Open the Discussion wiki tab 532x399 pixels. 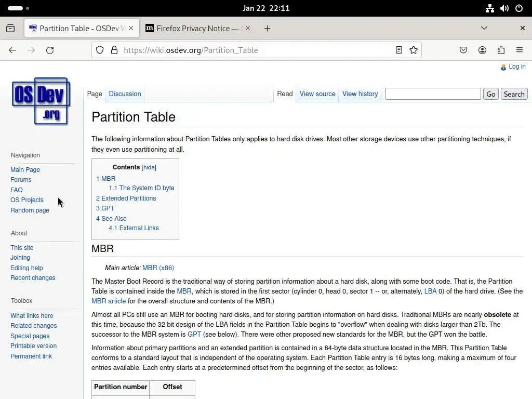(125, 94)
